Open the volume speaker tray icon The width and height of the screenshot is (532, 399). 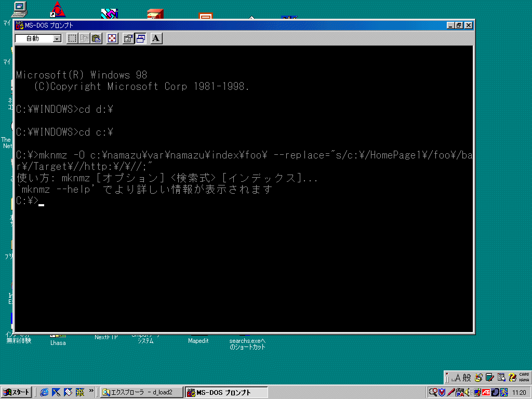coord(468,392)
